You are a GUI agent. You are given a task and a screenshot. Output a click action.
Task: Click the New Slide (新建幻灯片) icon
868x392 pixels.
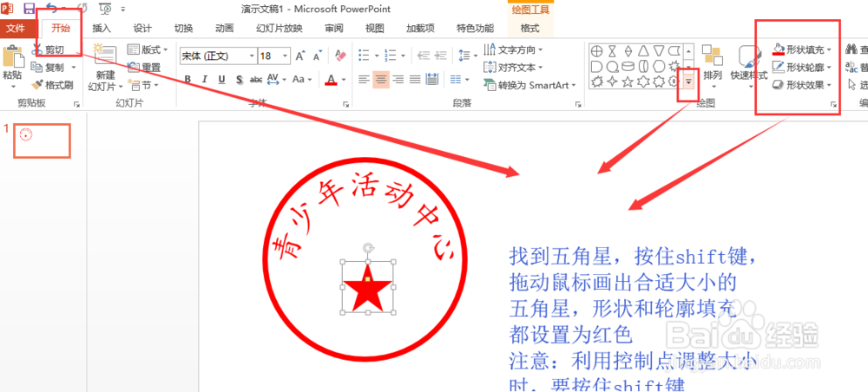pyautogui.click(x=105, y=56)
